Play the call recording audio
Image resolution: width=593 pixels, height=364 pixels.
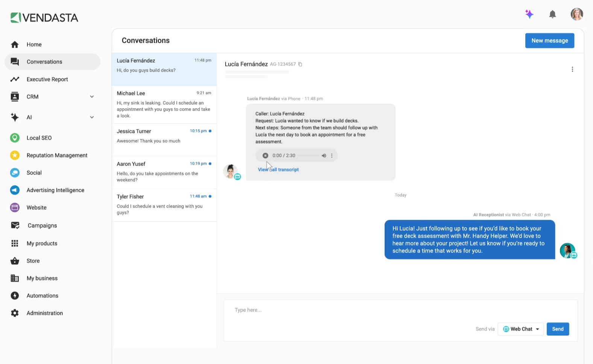[x=265, y=156]
